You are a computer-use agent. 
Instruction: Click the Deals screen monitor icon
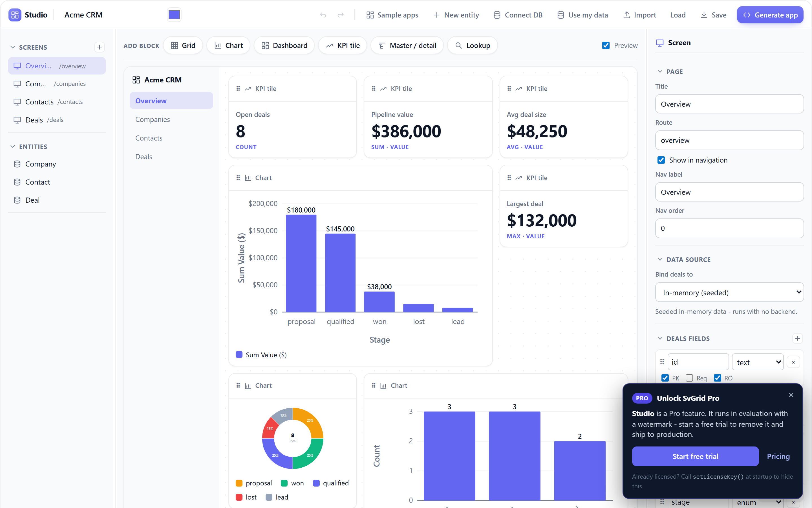tap(17, 120)
